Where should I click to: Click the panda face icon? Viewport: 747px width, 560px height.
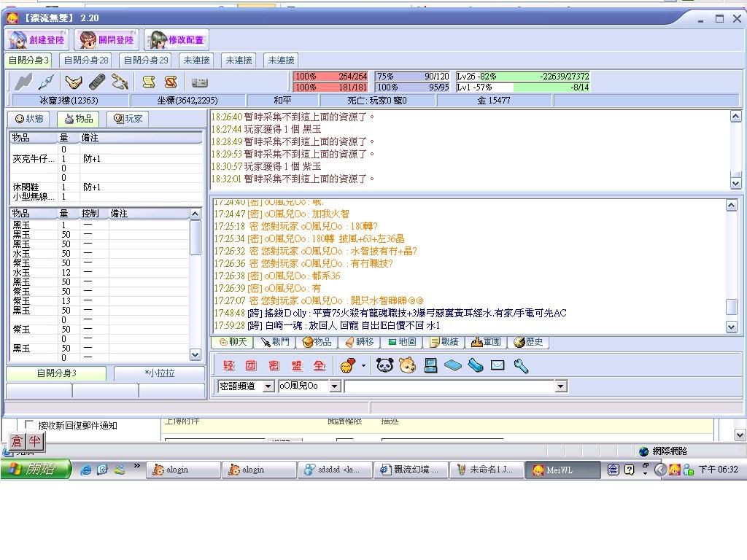(384, 365)
